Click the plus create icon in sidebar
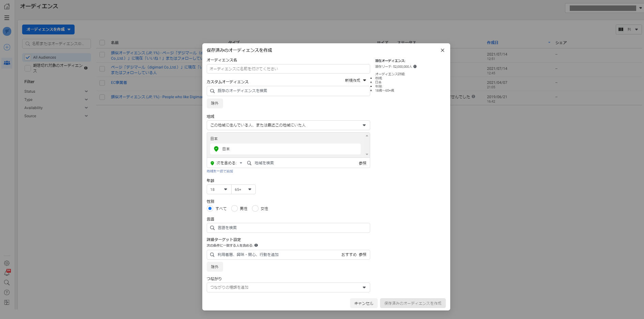This screenshot has width=644, height=319. point(7,47)
